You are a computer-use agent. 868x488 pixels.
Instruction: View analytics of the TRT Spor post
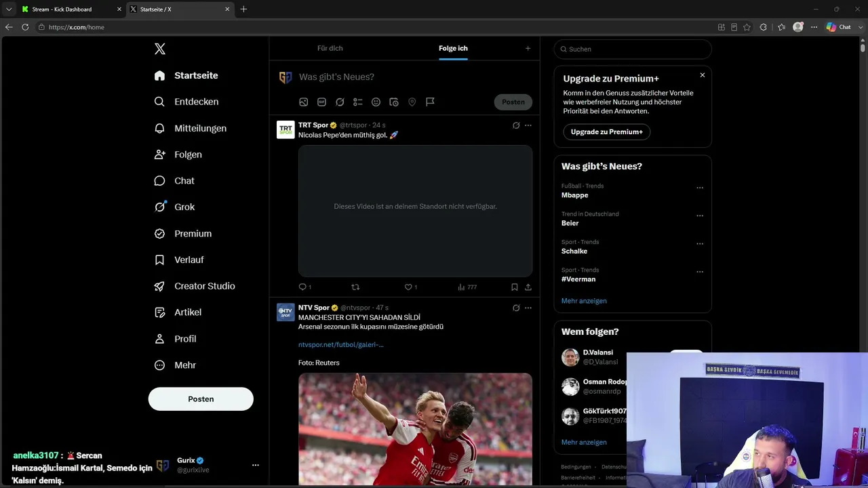[x=467, y=287]
